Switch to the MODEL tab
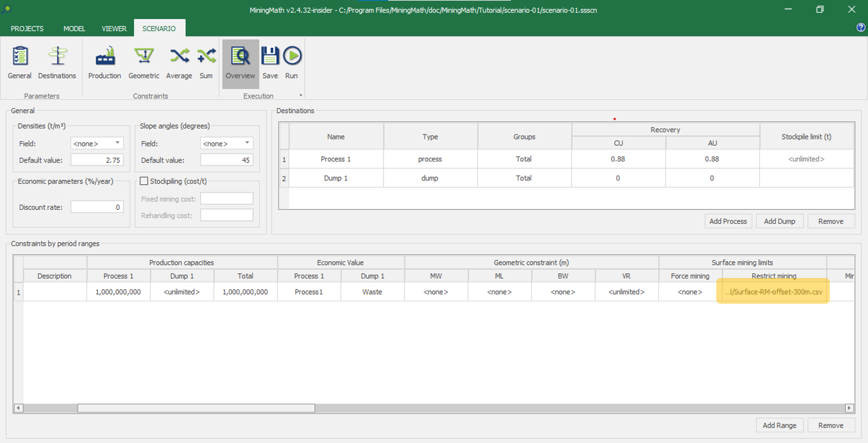This screenshot has width=868, height=443. pos(74,29)
